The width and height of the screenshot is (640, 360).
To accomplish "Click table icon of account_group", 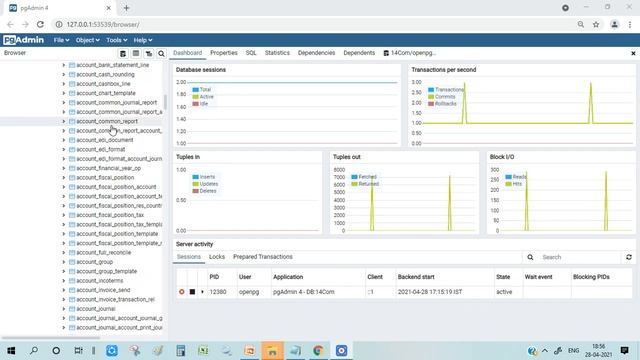I will (72, 262).
